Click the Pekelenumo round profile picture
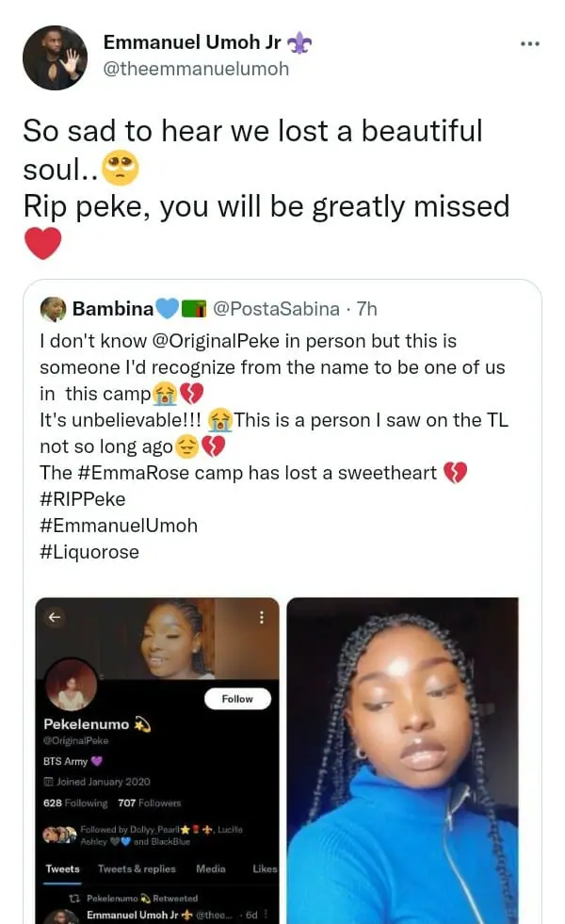The width and height of the screenshot is (565, 924). (72, 684)
